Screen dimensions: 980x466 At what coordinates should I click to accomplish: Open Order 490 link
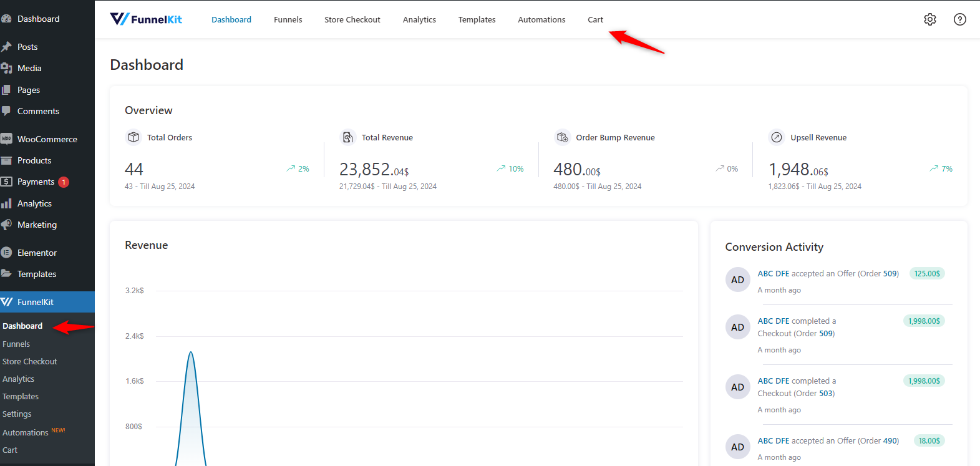click(x=891, y=440)
